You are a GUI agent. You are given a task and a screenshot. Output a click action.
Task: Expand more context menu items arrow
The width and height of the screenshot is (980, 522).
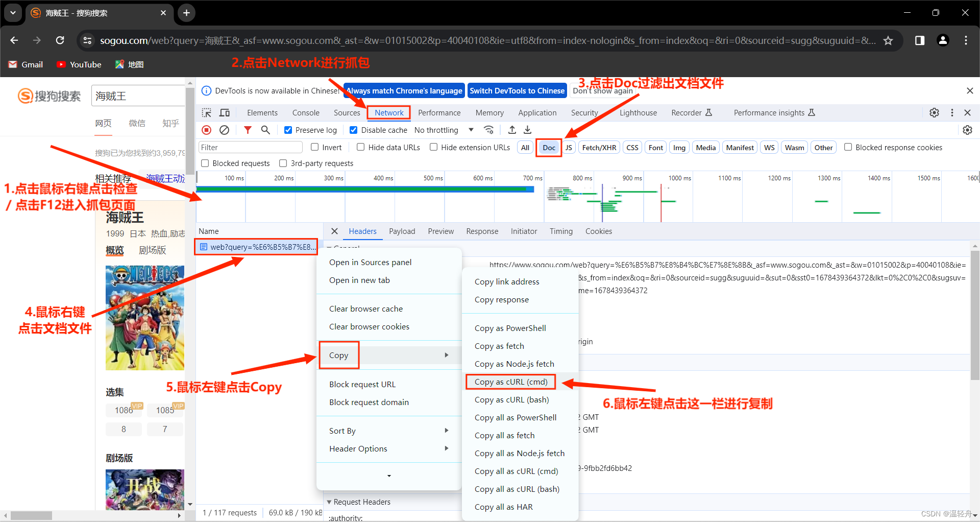coord(389,476)
